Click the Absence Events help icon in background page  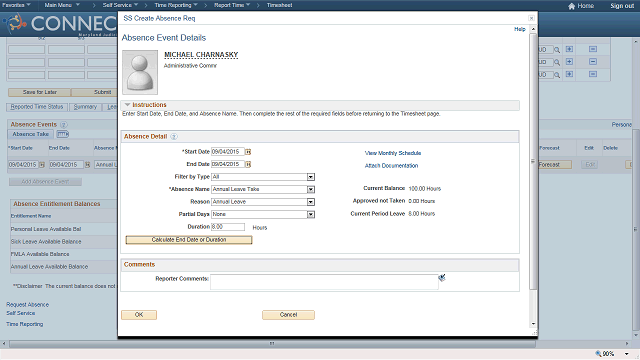pyautogui.click(x=63, y=124)
